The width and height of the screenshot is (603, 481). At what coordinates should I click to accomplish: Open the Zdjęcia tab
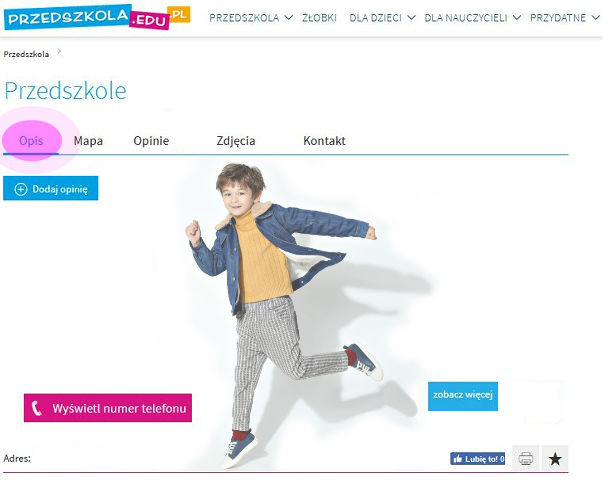pos(236,141)
